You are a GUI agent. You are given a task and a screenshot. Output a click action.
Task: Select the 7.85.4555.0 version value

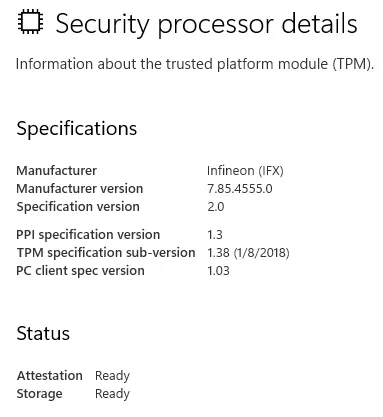click(240, 189)
